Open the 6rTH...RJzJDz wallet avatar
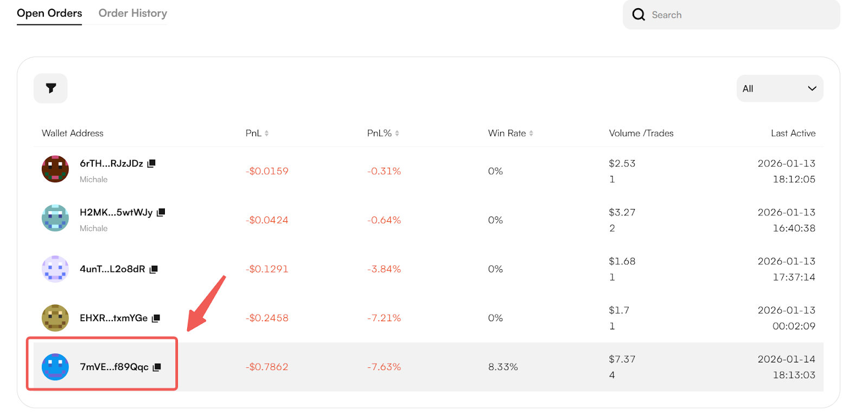The width and height of the screenshot is (868, 420). [55, 169]
